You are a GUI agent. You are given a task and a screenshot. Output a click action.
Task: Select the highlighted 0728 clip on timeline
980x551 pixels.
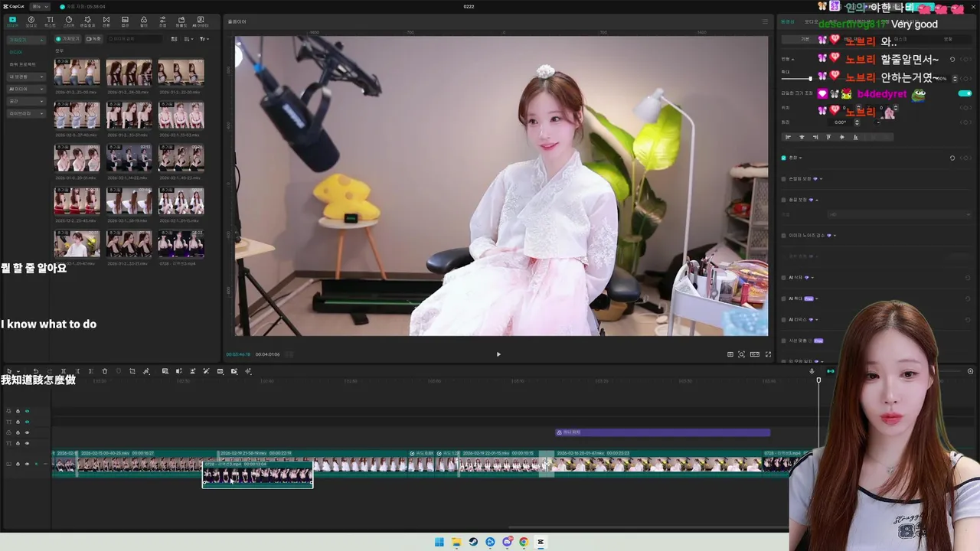257,474
